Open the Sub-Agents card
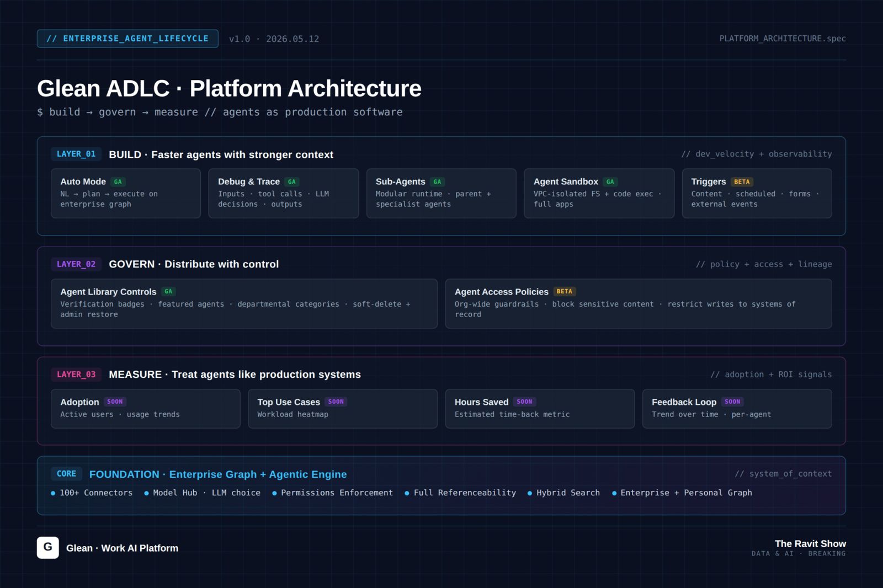883x588 pixels. tap(441, 193)
